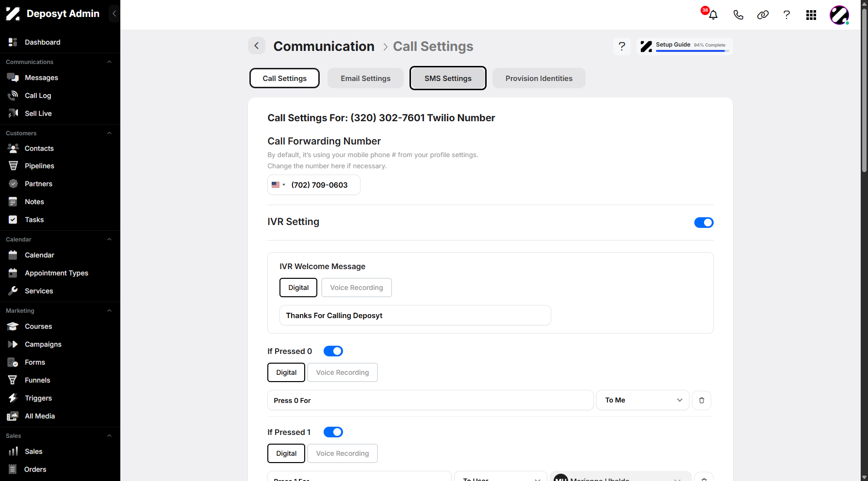868x481 pixels.
Task: Open the To Me dropdown
Action: [x=643, y=400]
